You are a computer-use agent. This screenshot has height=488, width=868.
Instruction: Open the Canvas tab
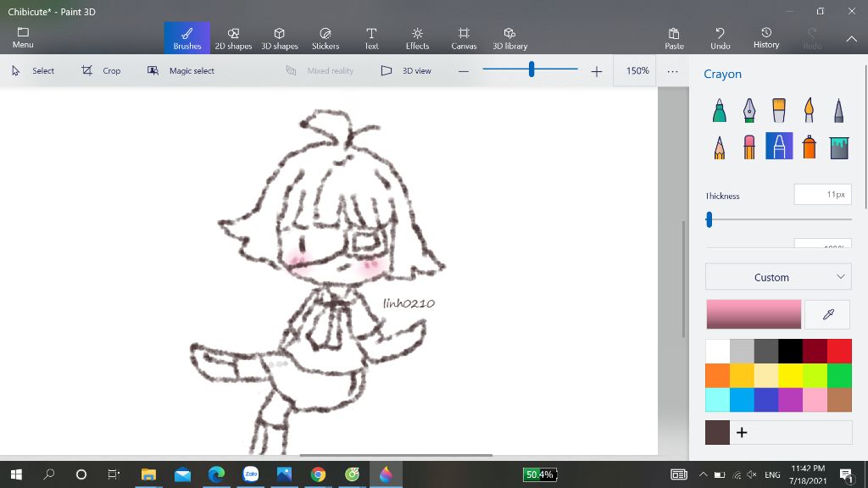point(464,38)
